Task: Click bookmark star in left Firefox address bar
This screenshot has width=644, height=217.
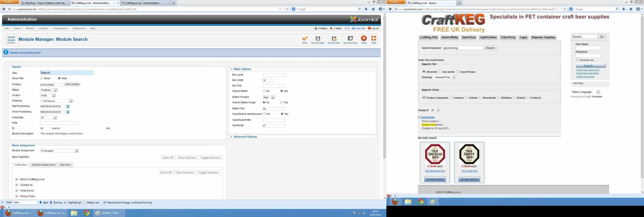Action: point(280,9)
